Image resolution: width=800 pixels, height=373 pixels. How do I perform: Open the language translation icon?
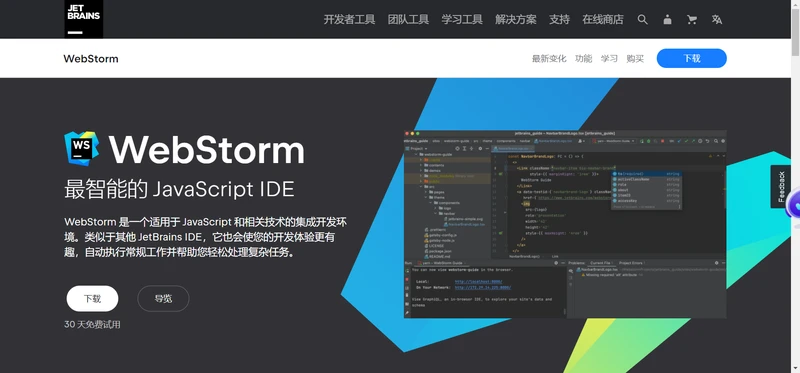click(x=717, y=19)
